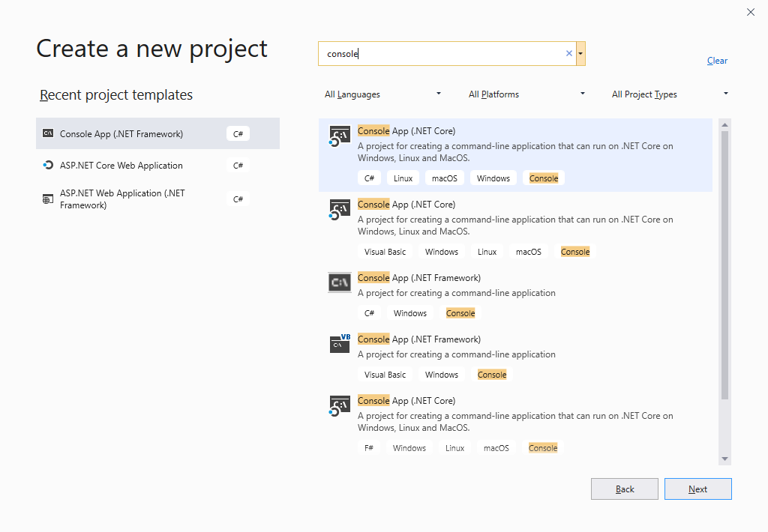Select the Visual Basic Console App (.NET Core) title
This screenshot has width=768, height=532.
click(x=406, y=204)
